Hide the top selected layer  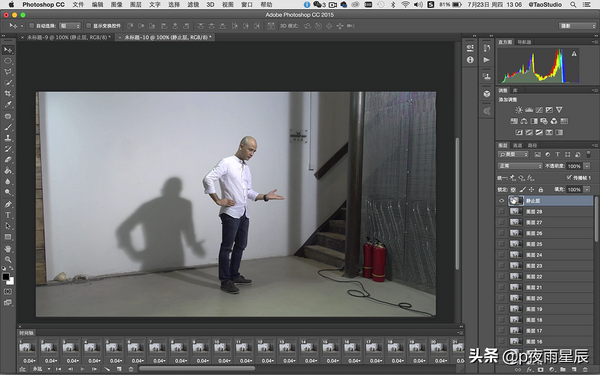click(x=501, y=201)
